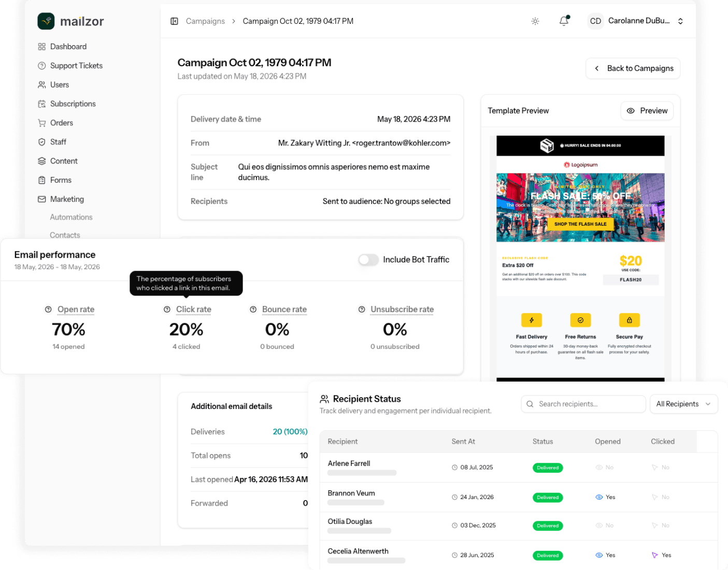Click Brannon Veum's opened eye icon
Screen dimensions: 728x570
click(599, 497)
